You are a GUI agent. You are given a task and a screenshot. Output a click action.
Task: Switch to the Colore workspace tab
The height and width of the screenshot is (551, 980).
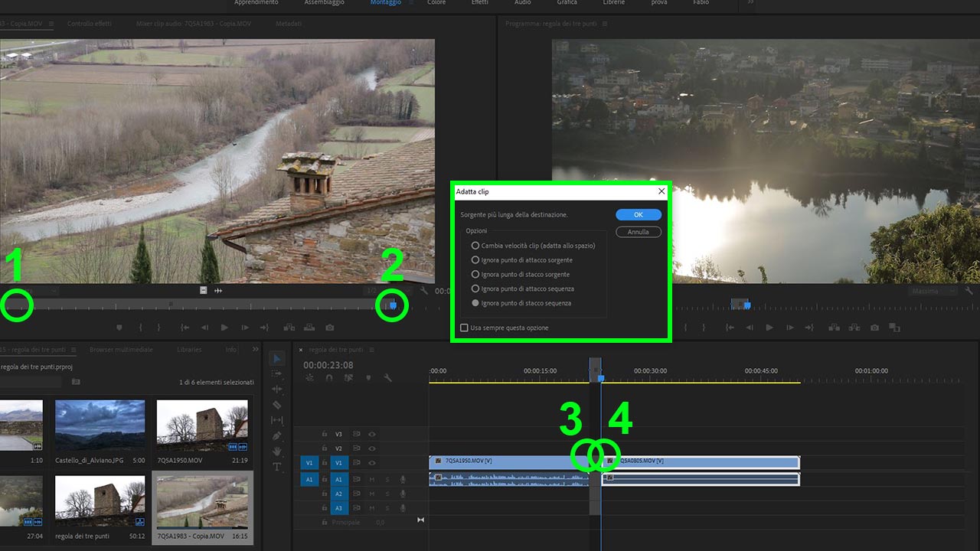436,3
